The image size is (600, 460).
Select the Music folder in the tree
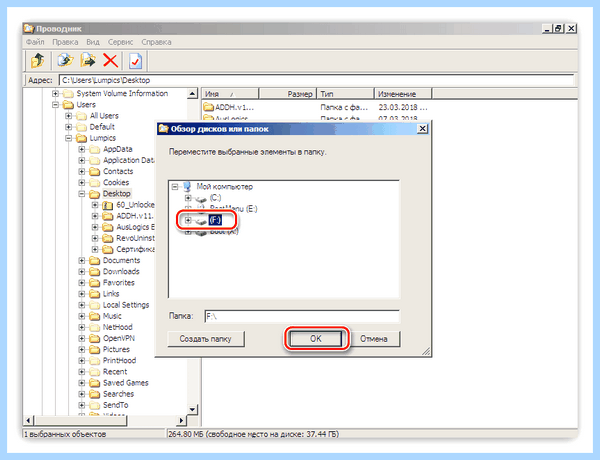coord(112,316)
